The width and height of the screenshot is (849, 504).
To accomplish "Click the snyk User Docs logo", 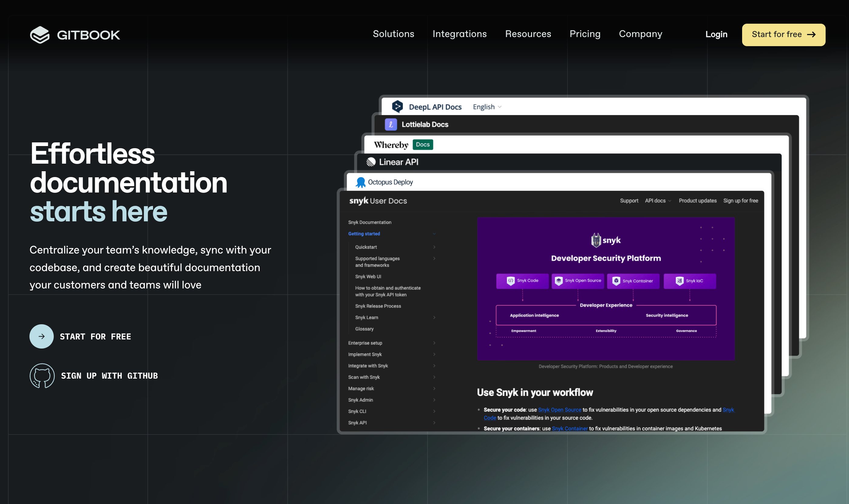I will (x=378, y=201).
